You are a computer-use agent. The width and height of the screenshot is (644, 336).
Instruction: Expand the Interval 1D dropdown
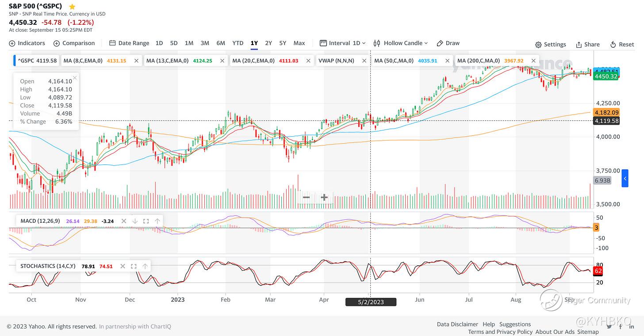tap(342, 43)
